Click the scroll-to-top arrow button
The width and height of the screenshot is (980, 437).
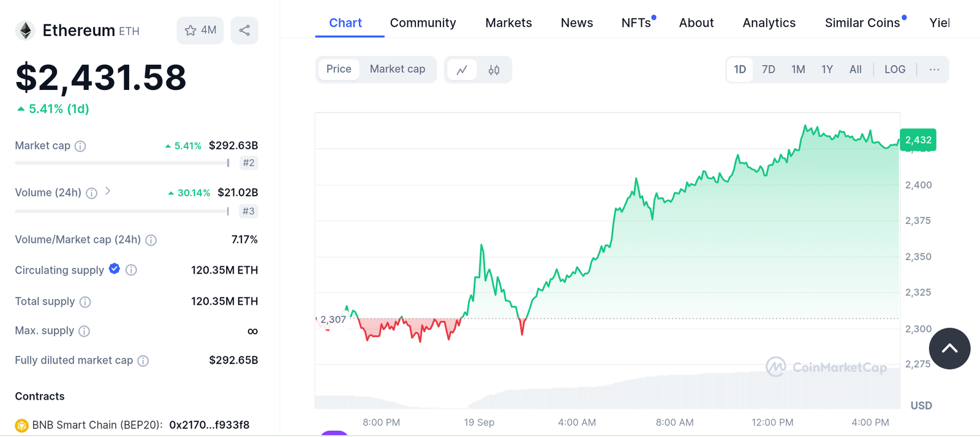[x=949, y=348]
